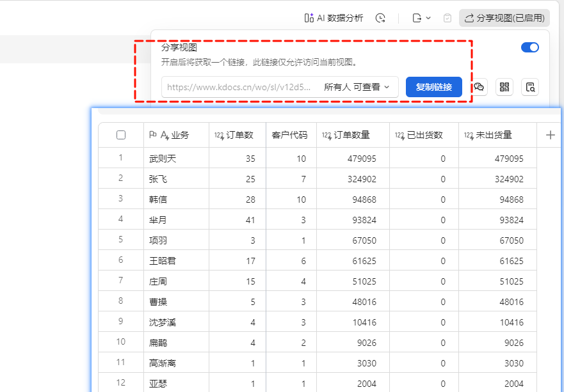Click the share link URL field
This screenshot has width=564, height=392.
point(239,87)
